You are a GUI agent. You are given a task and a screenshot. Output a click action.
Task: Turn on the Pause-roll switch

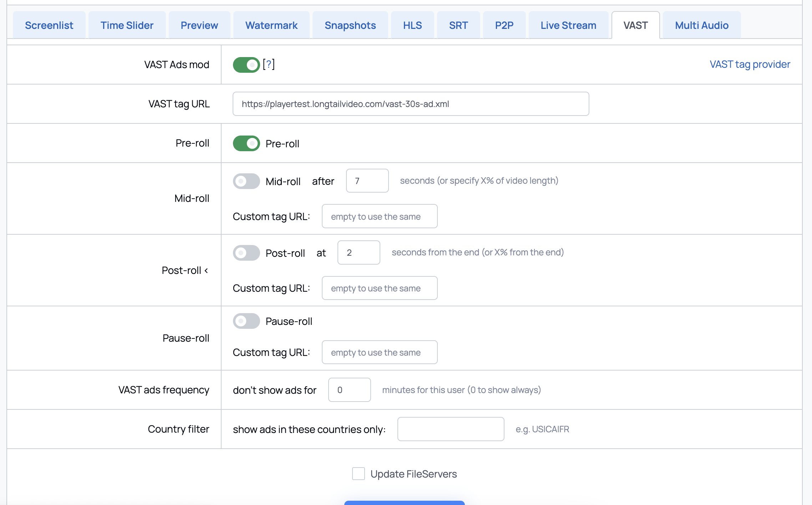tap(246, 321)
